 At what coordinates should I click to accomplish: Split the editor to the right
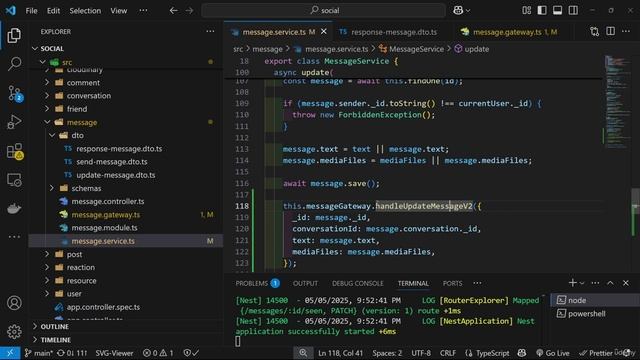(x=610, y=31)
